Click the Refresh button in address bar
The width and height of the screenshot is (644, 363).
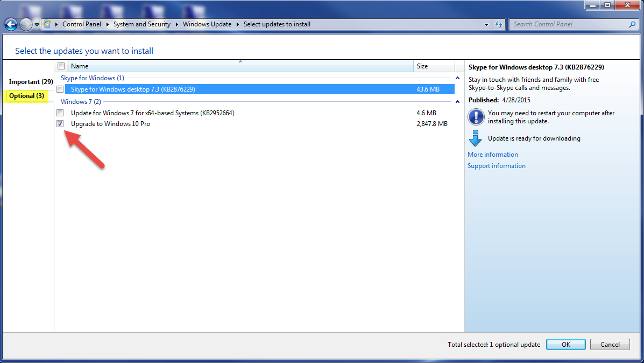point(499,24)
